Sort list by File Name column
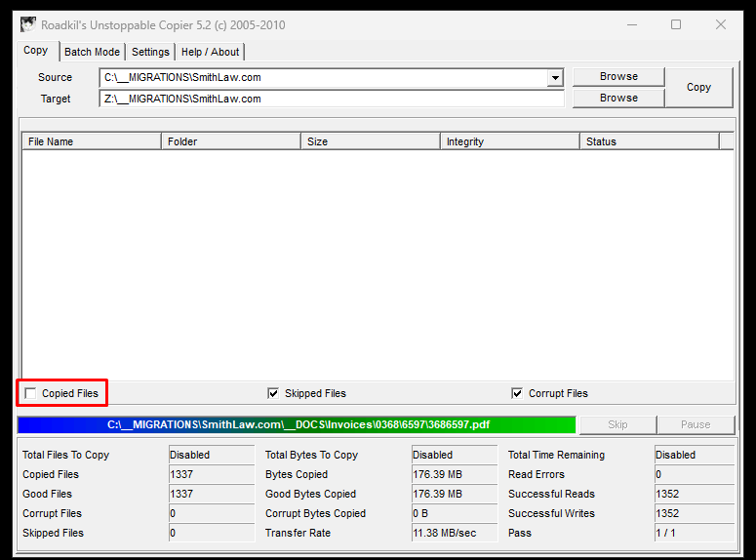This screenshot has width=756, height=560. click(91, 141)
